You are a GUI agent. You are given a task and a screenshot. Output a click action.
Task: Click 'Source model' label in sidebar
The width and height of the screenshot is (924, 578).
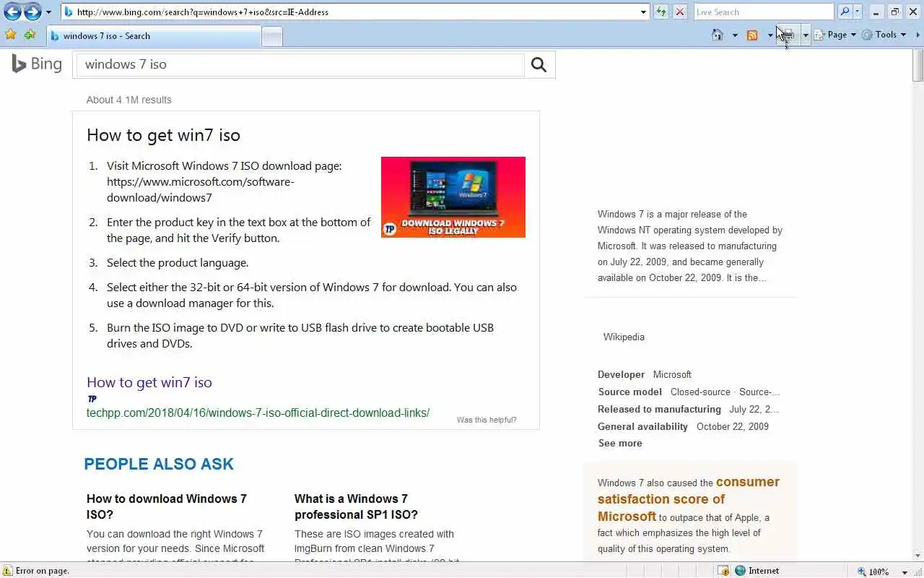tap(629, 392)
